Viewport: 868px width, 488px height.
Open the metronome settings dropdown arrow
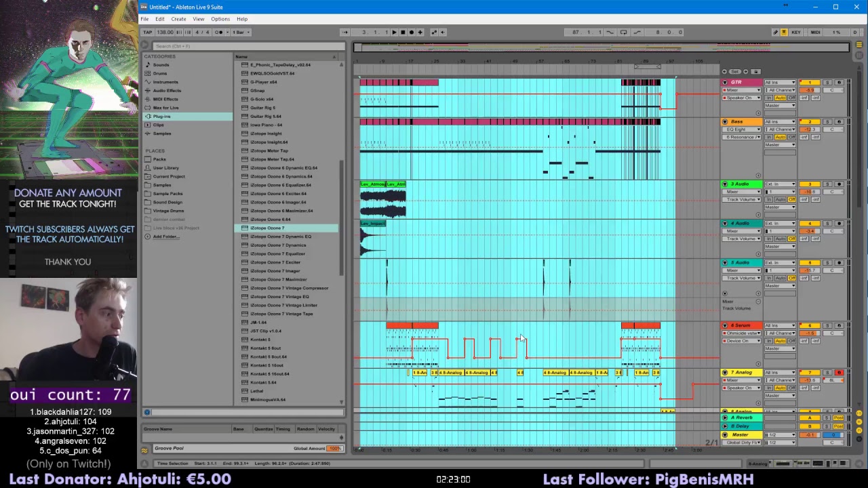coord(226,32)
